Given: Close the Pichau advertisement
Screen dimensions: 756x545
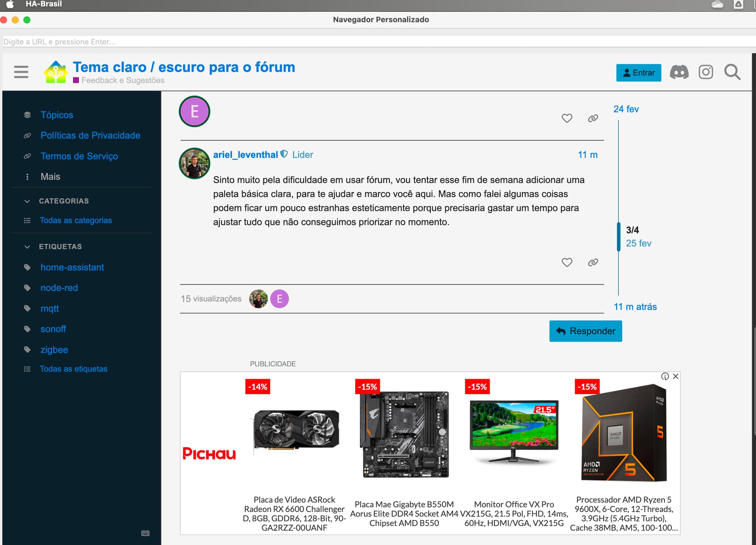Looking at the screenshot, I should [x=676, y=376].
